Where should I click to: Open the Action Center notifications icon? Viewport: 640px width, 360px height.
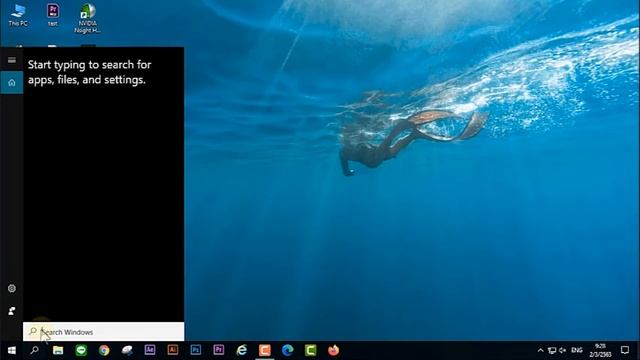coord(624,350)
